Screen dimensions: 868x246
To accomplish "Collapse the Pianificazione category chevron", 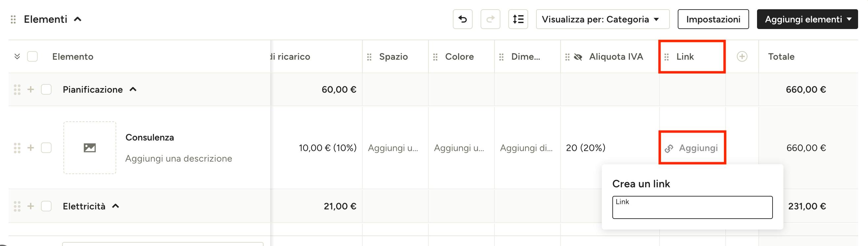I will [133, 89].
